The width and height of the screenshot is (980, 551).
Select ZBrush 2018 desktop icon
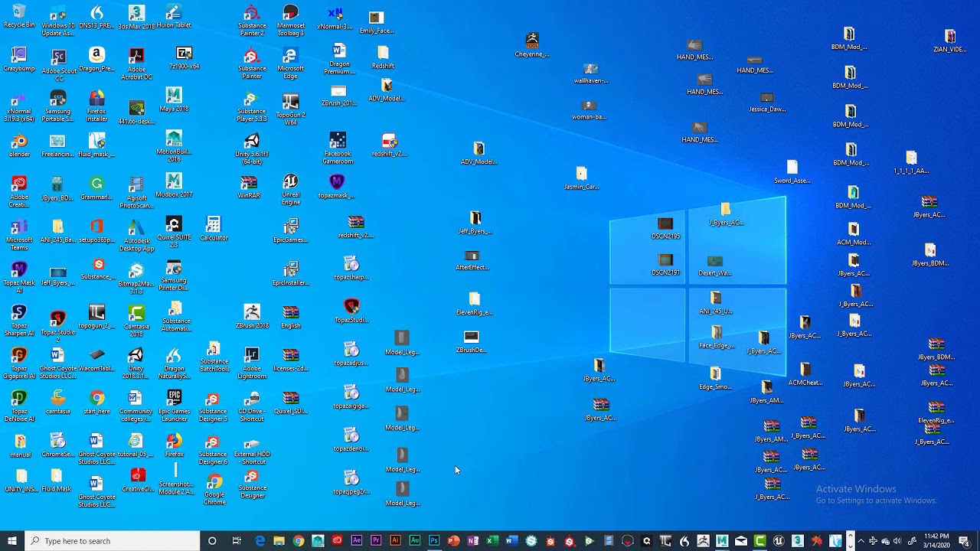coord(252,316)
